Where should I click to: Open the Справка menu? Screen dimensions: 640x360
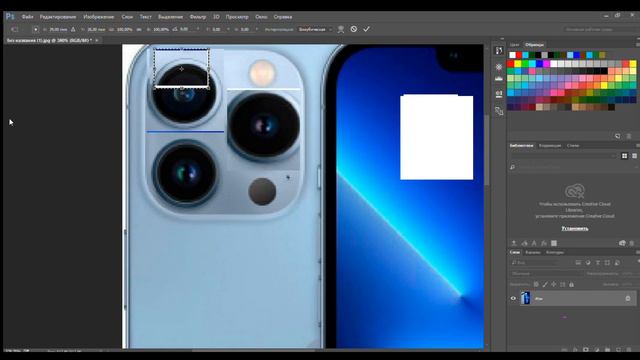click(x=282, y=17)
